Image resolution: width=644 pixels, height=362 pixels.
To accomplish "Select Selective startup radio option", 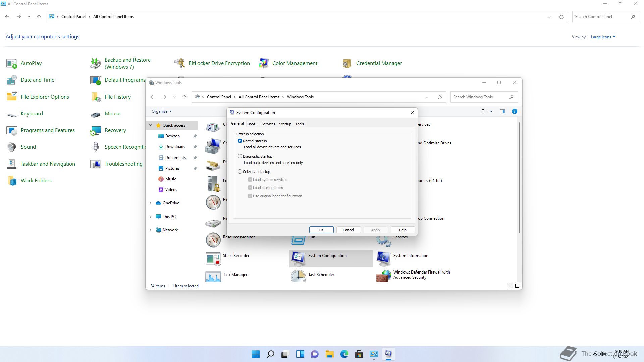I will (x=240, y=172).
